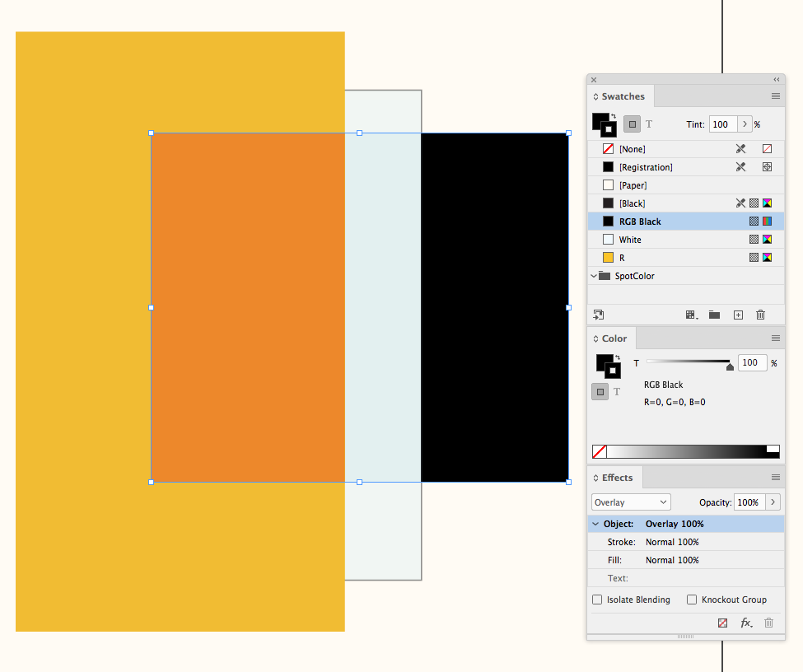
Task: Collapse panels with the double-chevron button
Action: pos(776,79)
